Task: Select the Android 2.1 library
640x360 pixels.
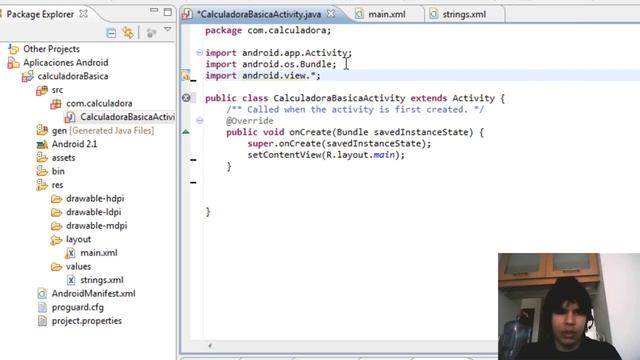Action: tap(74, 144)
